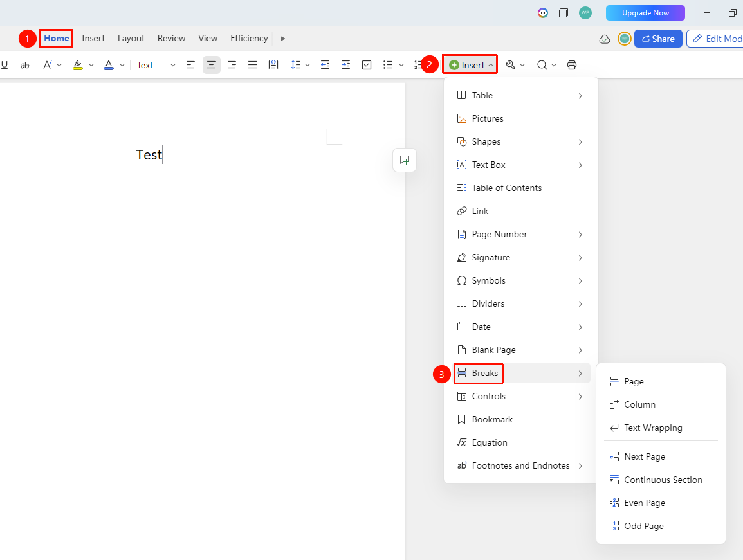Apply a bulleted list
Screen dimensions: 743x560
click(x=388, y=65)
